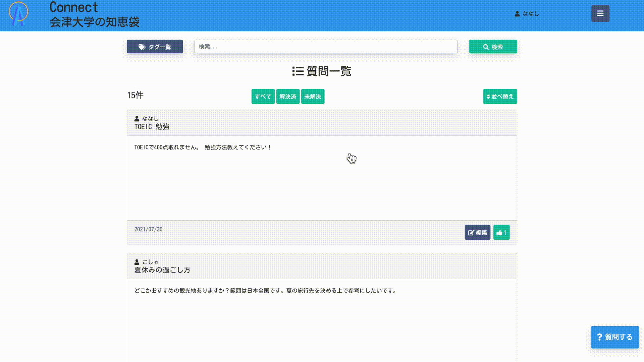Filter by 未解決 questions
644x362 pixels.
[x=313, y=97]
